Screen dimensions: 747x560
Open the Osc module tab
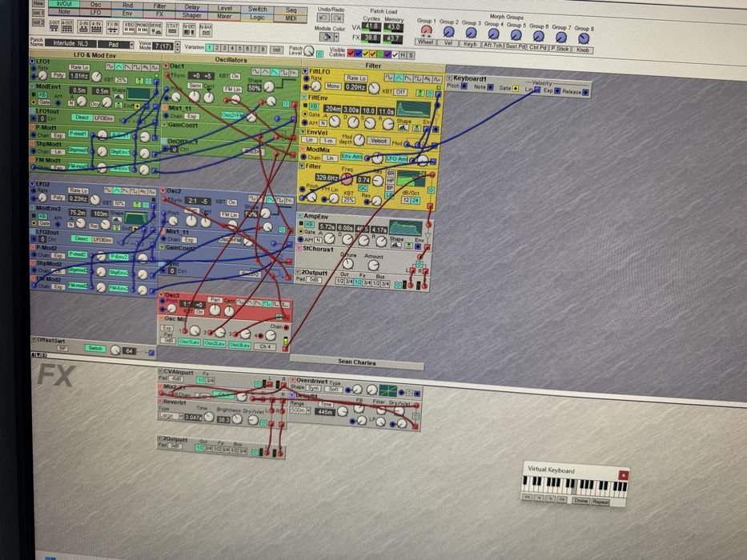coord(96,4)
